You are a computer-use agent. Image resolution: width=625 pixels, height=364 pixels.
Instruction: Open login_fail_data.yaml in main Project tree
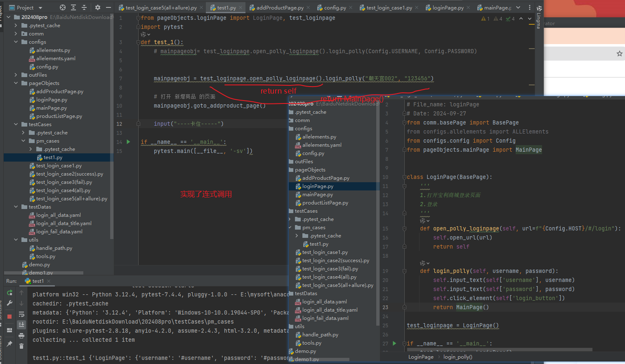[59, 232]
